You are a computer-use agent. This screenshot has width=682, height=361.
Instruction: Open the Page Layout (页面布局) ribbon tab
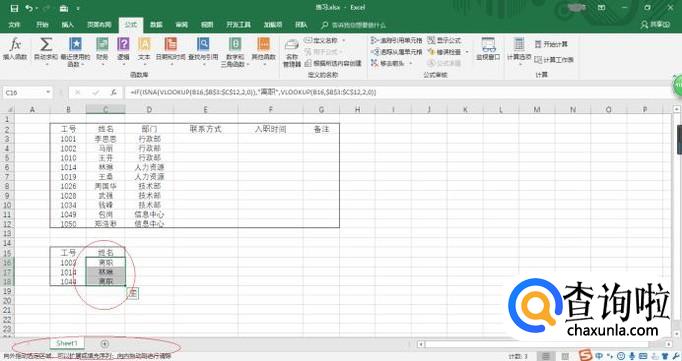(99, 25)
